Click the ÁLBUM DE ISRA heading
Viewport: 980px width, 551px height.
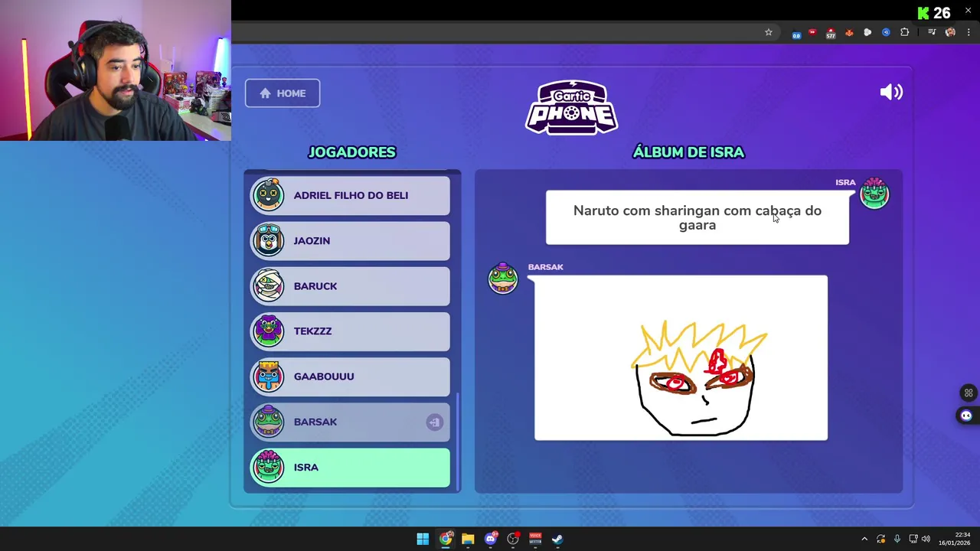[688, 152]
